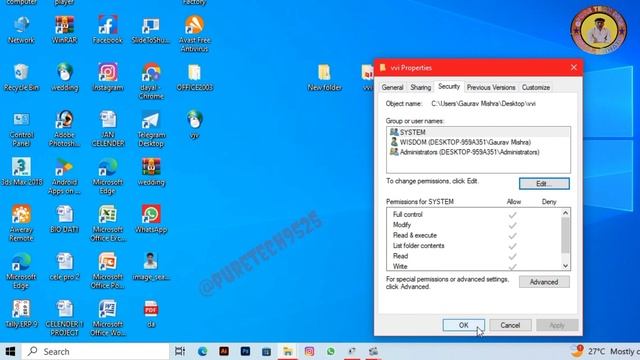Click the 'Modify' permission row
This screenshot has width=640, height=360.
[473, 225]
